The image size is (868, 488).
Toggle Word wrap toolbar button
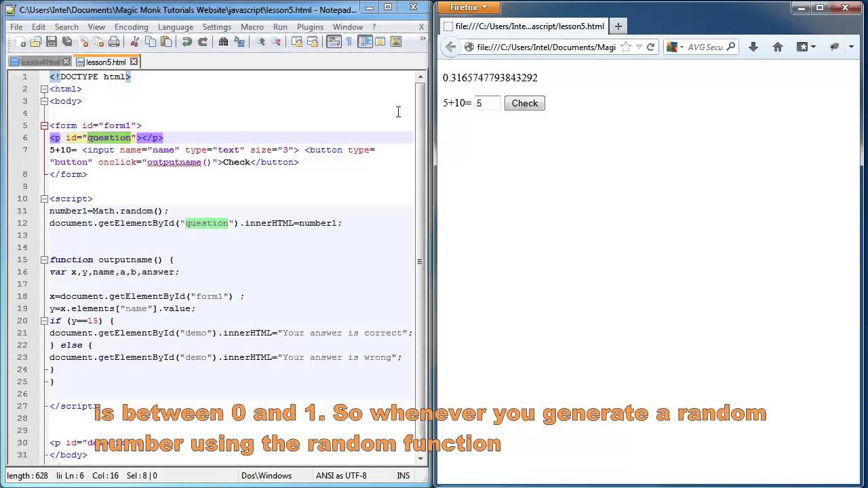pyautogui.click(x=334, y=42)
